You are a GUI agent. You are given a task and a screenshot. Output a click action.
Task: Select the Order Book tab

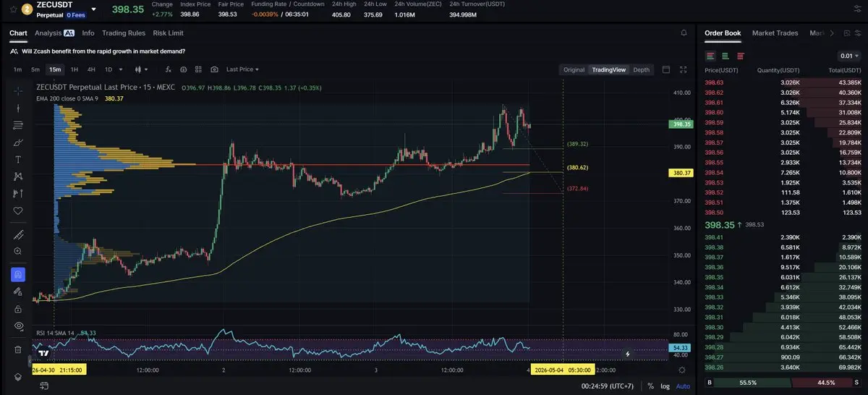[x=723, y=33]
